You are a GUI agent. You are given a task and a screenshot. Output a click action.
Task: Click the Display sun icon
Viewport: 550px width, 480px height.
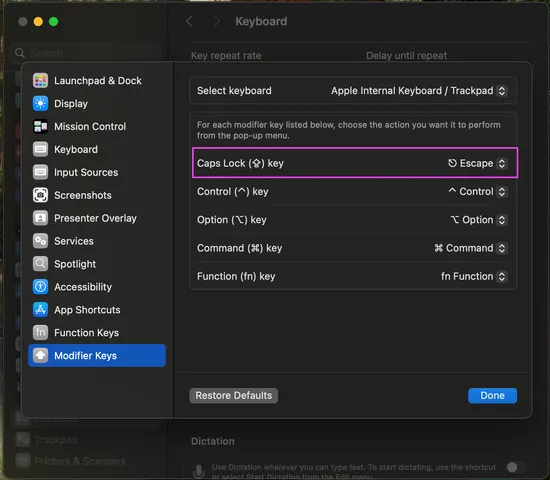pos(40,104)
